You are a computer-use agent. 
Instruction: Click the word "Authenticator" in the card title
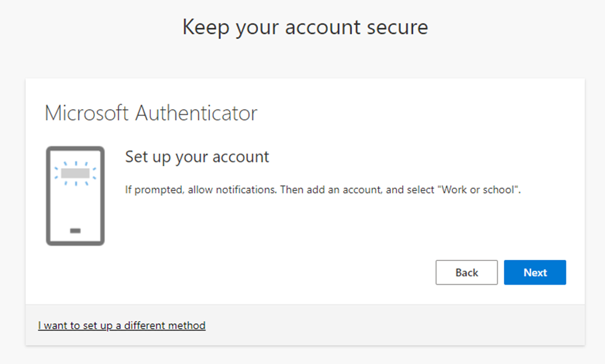pos(196,113)
